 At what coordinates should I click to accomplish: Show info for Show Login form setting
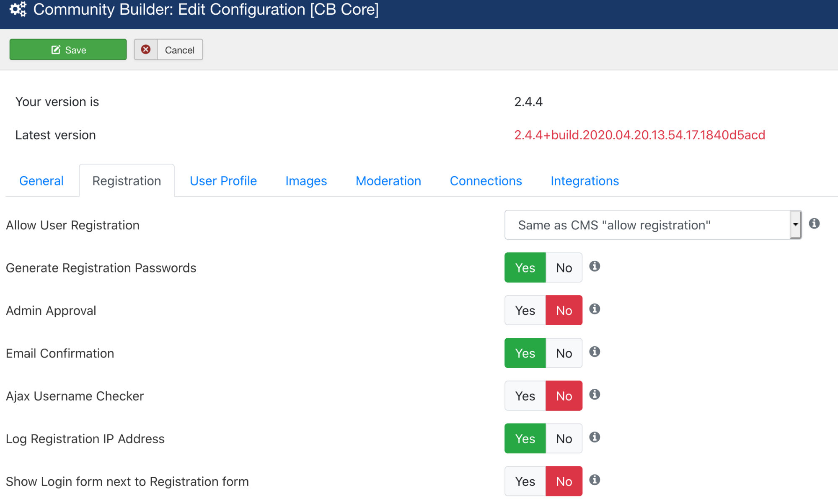point(595,480)
